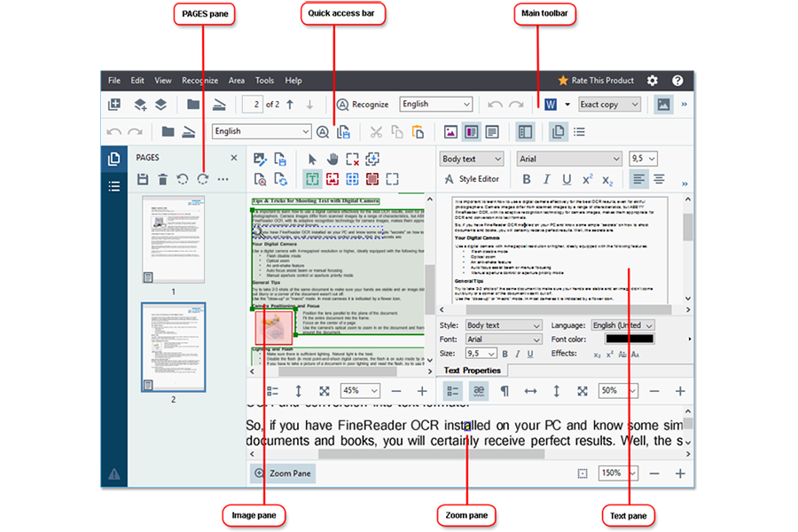Click the Font color black swatch
Viewport: 798px width, 532px height.
(629, 339)
